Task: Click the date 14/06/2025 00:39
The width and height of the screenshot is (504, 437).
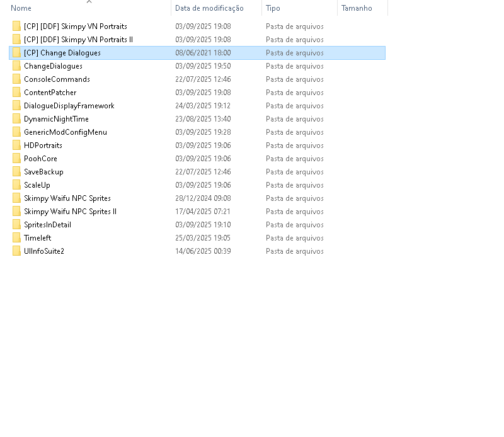Action: pos(203,251)
